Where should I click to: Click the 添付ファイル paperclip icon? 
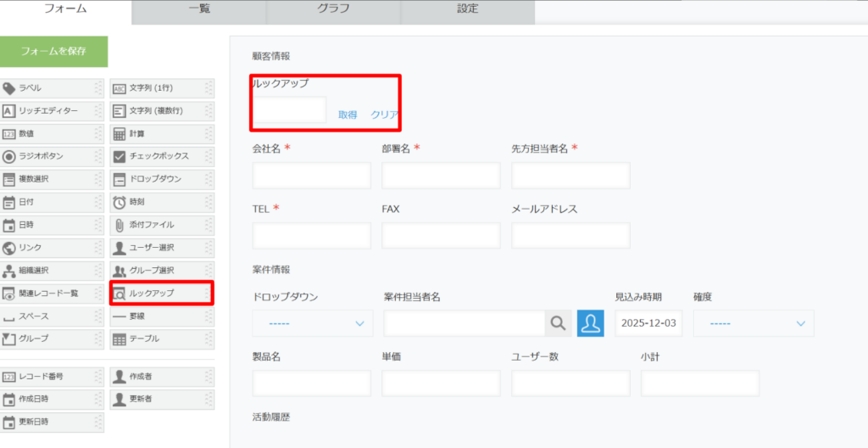(x=120, y=225)
